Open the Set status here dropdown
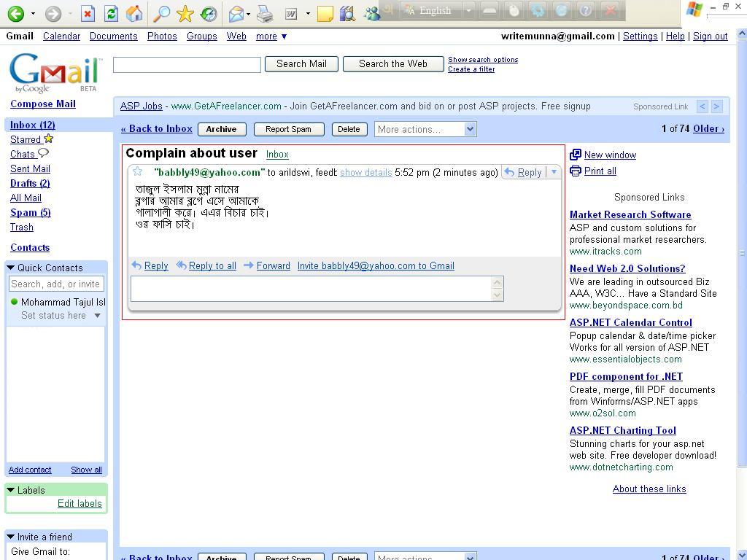This screenshot has height=560, width=747. pos(97,315)
